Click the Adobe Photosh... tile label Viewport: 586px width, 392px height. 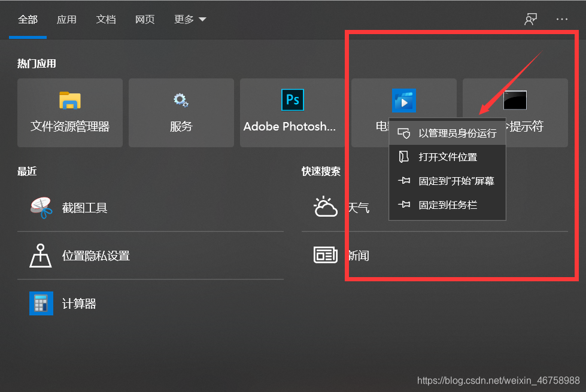290,127
